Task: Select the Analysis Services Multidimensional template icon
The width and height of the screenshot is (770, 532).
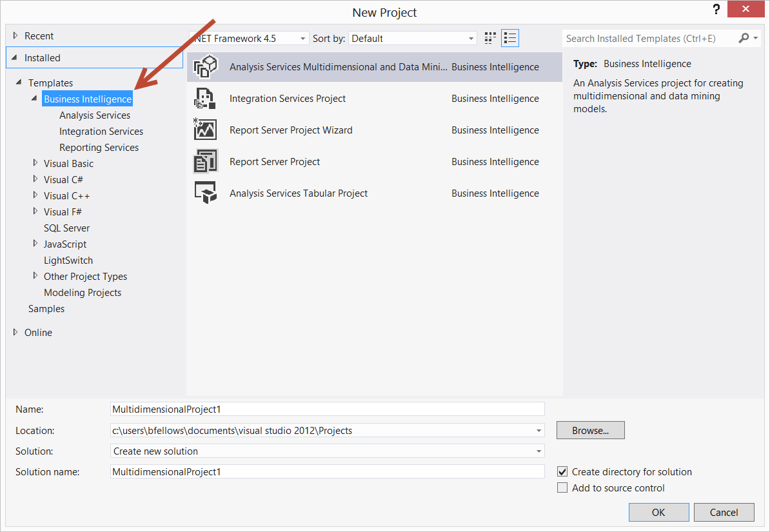Action: point(205,66)
